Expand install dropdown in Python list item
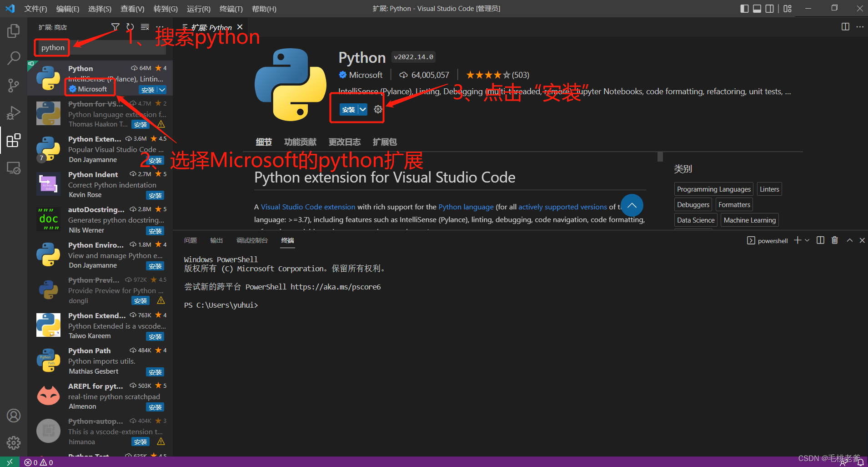This screenshot has height=467, width=868. (162, 90)
